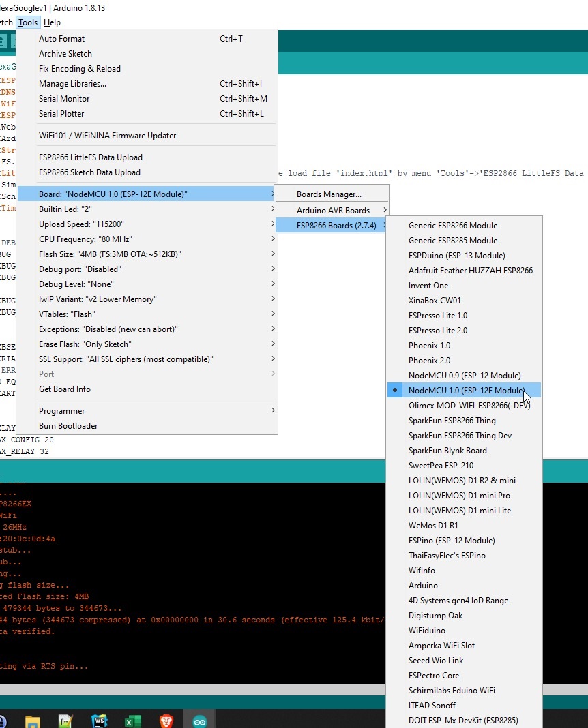
Task: Open WebStorm from the taskbar
Action: coord(99,721)
